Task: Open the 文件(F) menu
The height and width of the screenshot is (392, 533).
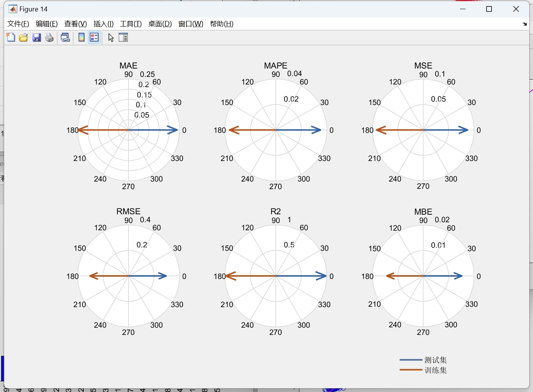Action: pos(18,24)
